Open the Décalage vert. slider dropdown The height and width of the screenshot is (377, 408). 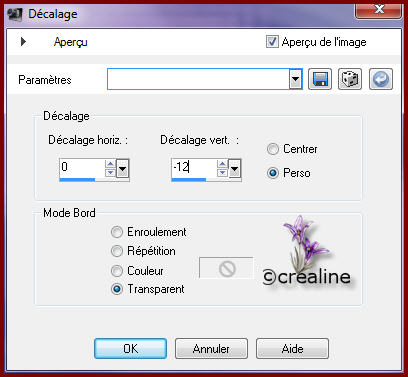[x=235, y=169]
